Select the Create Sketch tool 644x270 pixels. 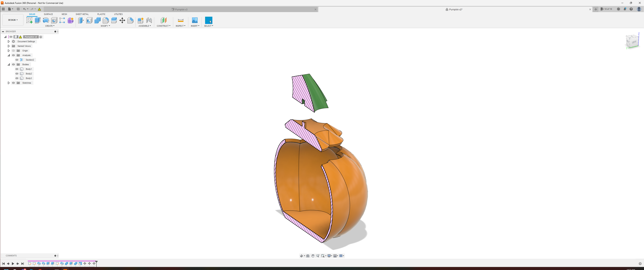point(30,20)
